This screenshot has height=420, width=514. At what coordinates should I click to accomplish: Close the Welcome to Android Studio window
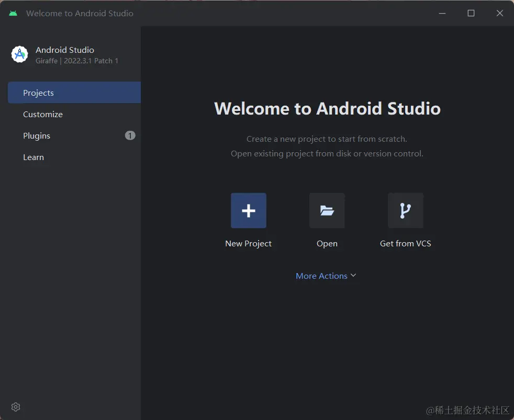pos(499,14)
